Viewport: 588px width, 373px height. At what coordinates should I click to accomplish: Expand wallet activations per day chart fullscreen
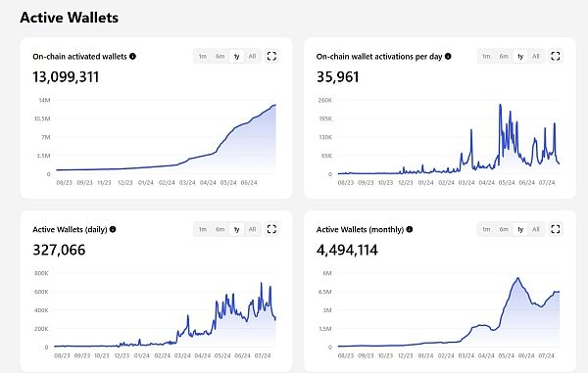coord(556,56)
